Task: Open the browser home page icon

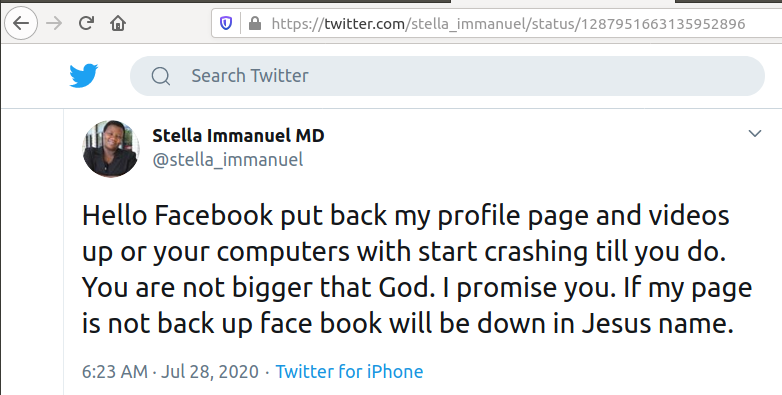Action: coord(118,23)
